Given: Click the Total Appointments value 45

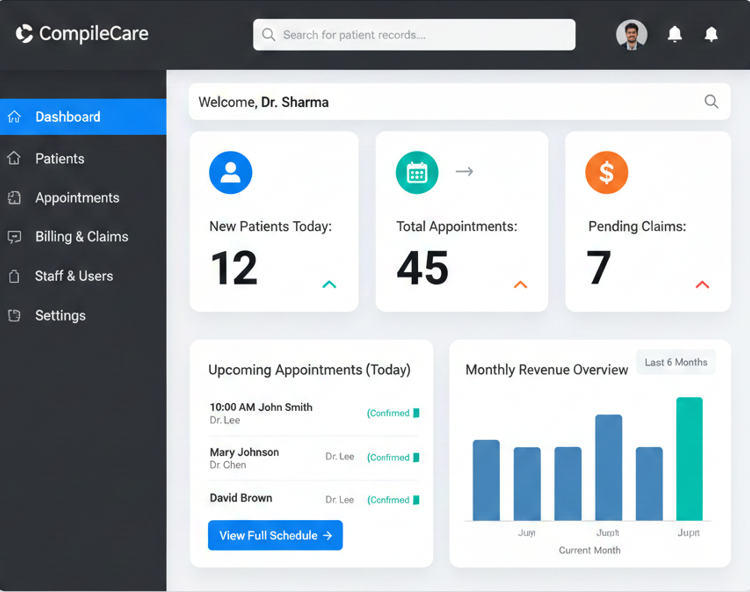Looking at the screenshot, I should [422, 268].
